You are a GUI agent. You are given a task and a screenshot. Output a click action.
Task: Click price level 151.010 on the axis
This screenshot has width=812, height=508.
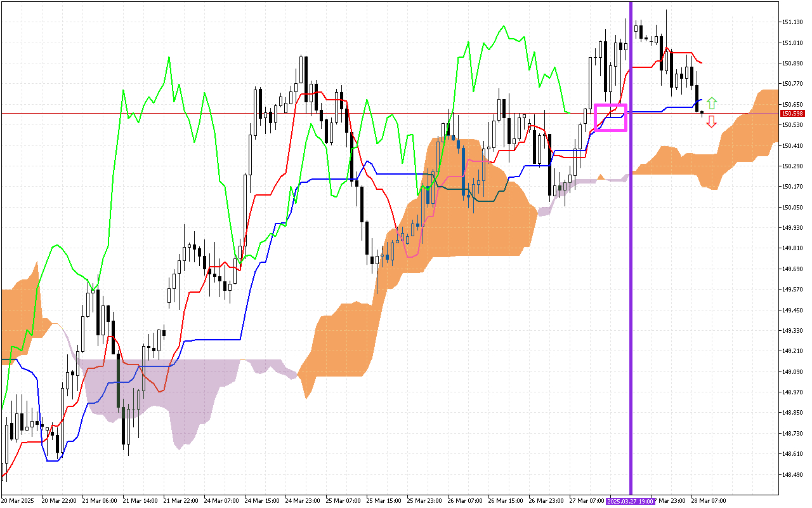coord(793,43)
